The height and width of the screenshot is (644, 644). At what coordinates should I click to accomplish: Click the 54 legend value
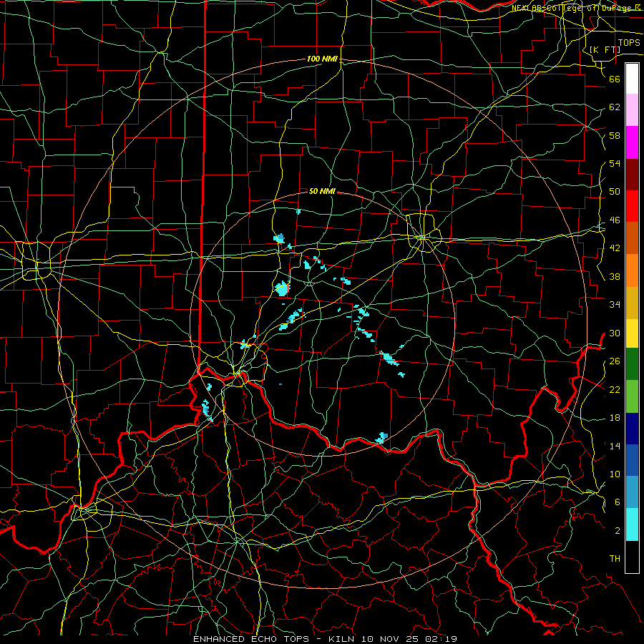pyautogui.click(x=615, y=163)
